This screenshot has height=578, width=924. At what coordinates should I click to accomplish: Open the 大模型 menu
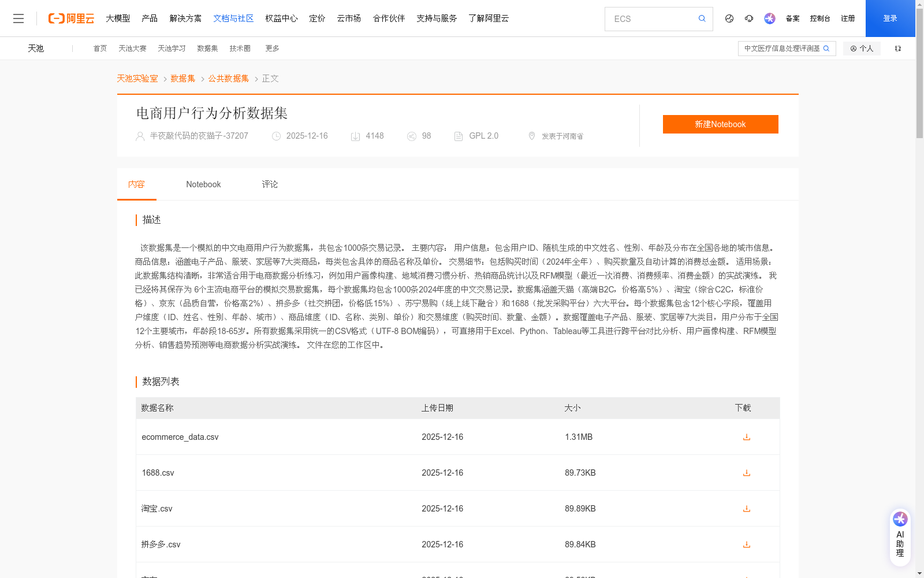pos(118,18)
